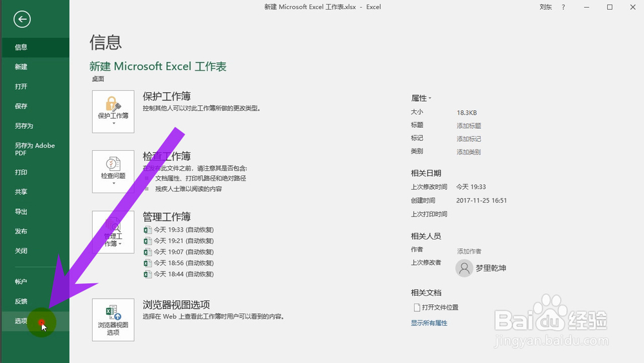Click Excel icon next to 今天 18:56 version
Viewport: 644px width, 363px height.
click(x=147, y=263)
